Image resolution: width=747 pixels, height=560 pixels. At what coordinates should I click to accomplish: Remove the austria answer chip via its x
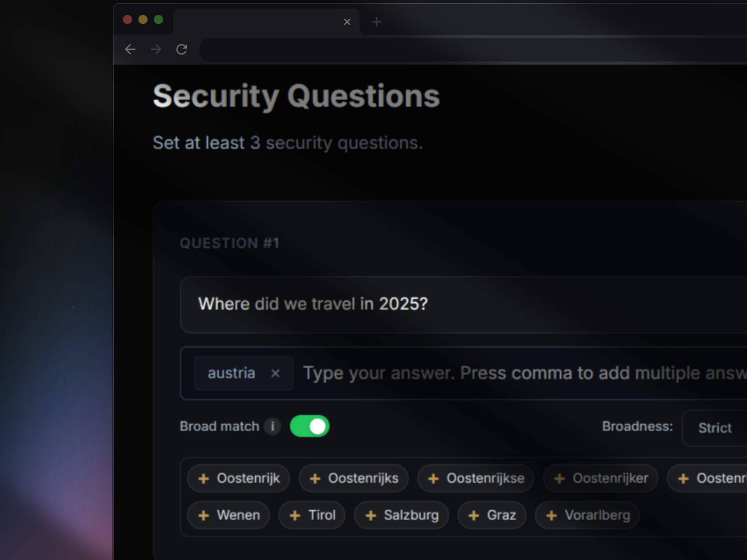(276, 373)
